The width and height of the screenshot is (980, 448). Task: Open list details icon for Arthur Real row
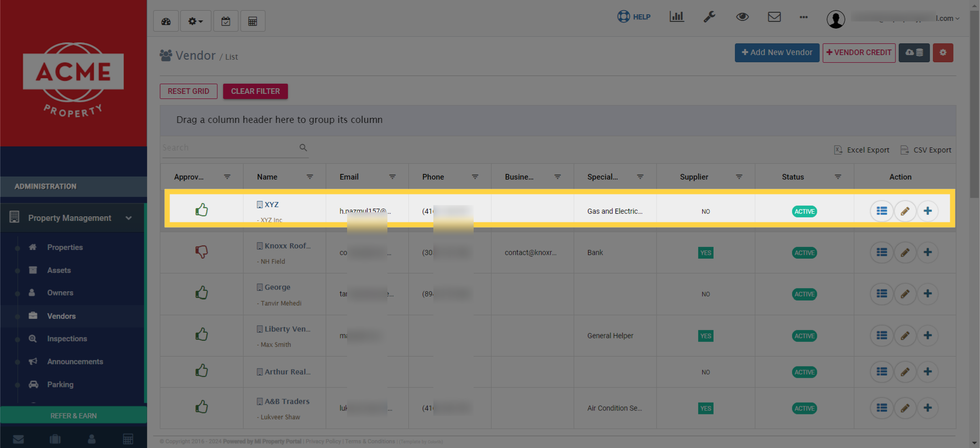(881, 371)
